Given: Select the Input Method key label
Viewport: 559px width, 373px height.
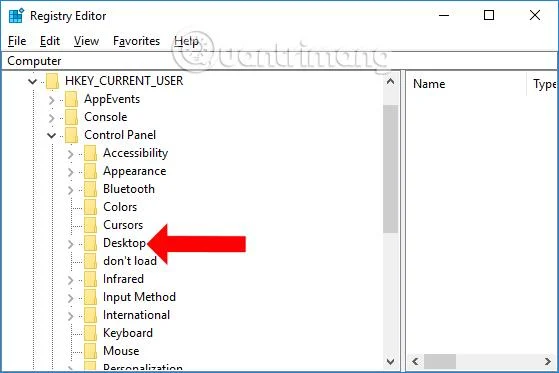Looking at the screenshot, I should pyautogui.click(x=139, y=297).
